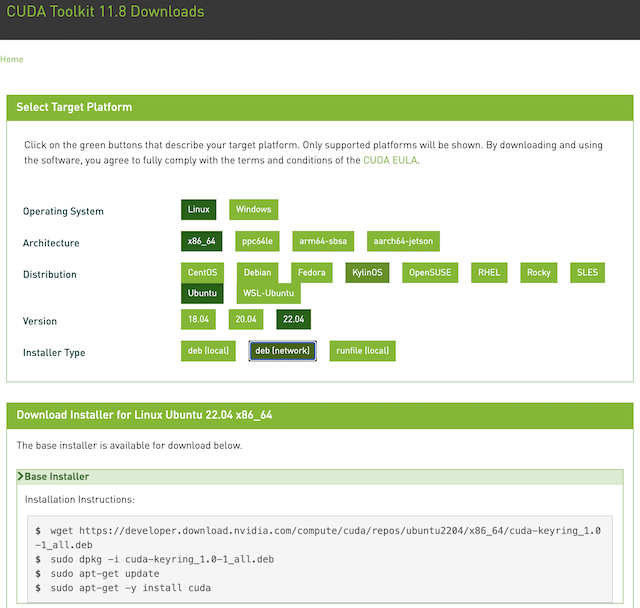640x608 pixels.
Task: Open the CUDA EULA link
Action: [x=390, y=160]
